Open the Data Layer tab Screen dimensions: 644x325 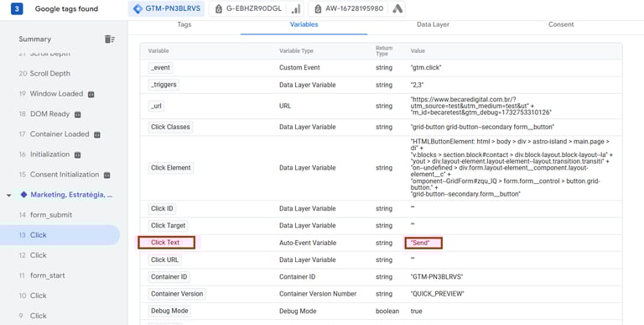433,24
